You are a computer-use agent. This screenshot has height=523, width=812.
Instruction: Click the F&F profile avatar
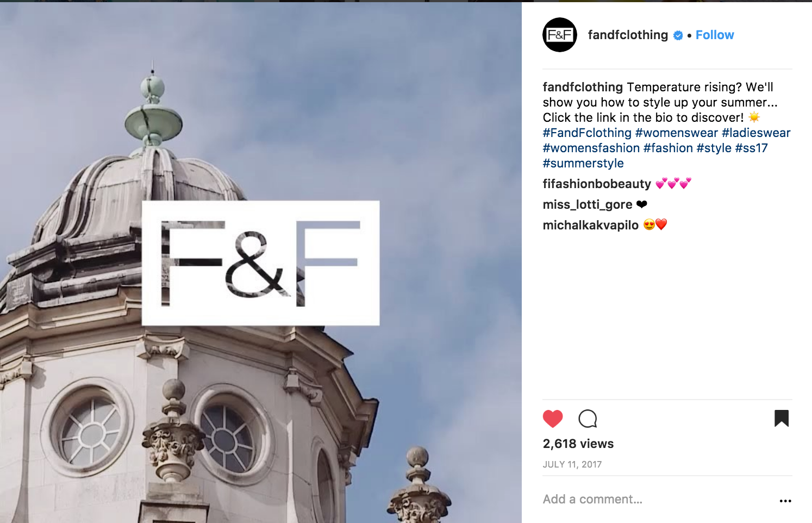(x=560, y=35)
